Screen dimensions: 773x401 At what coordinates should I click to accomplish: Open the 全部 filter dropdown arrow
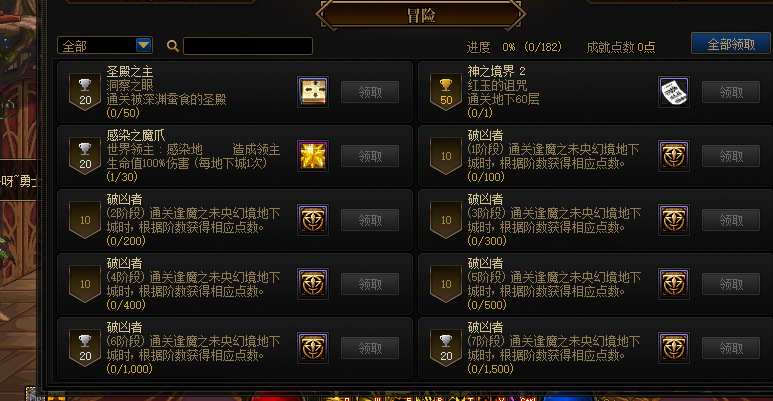click(x=143, y=45)
